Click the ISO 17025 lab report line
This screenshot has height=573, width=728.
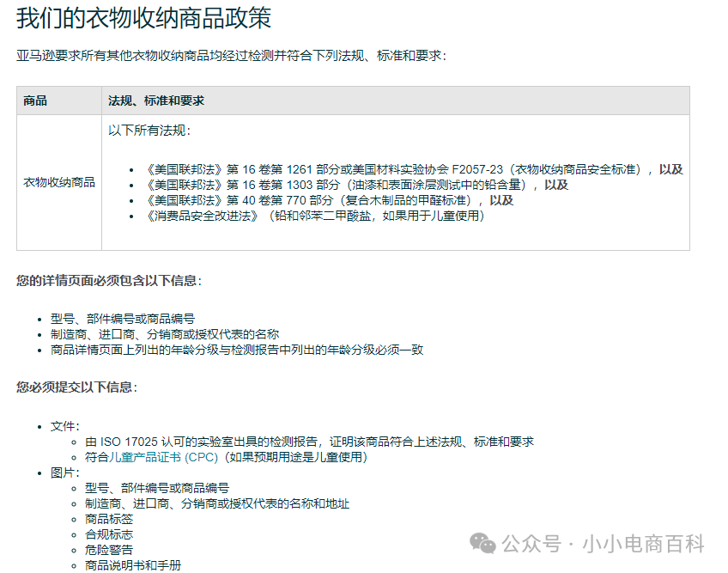coord(309,442)
